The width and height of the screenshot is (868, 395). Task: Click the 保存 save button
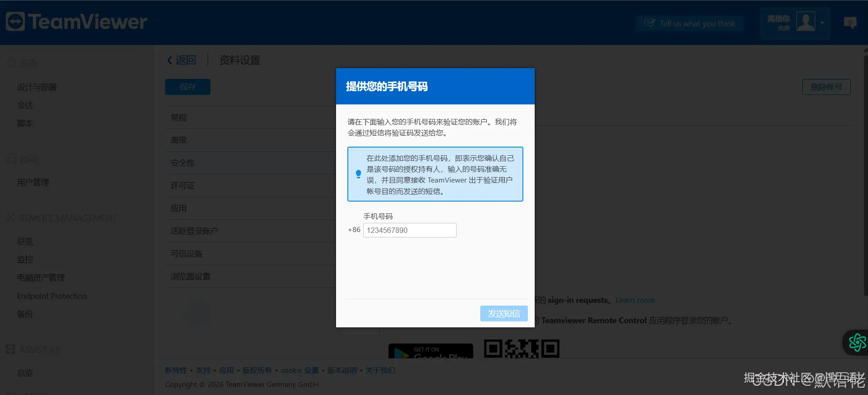coord(188,87)
